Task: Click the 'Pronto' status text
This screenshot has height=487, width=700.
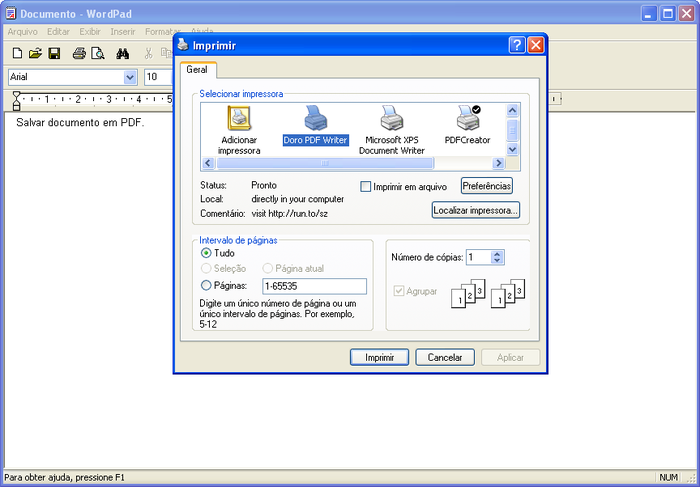Action: (264, 185)
